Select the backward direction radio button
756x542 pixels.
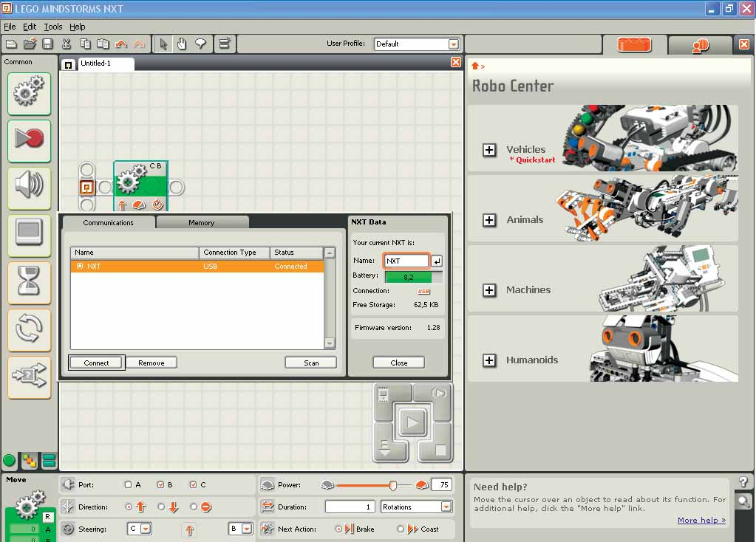tap(162, 507)
